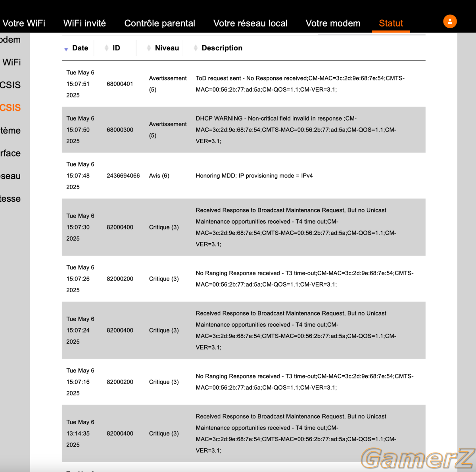Select ID 82000200 in the 15:07:26 row
Image resolution: width=476 pixels, height=472 pixels.
coord(120,279)
